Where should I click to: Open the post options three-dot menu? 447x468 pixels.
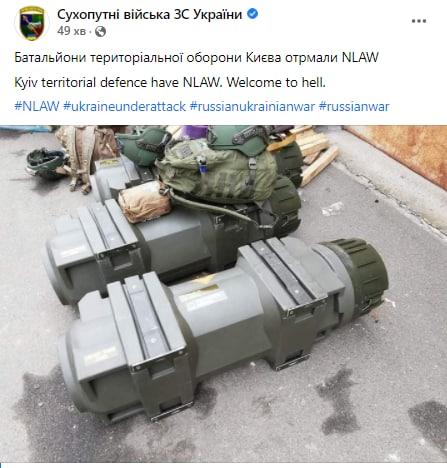click(x=419, y=21)
